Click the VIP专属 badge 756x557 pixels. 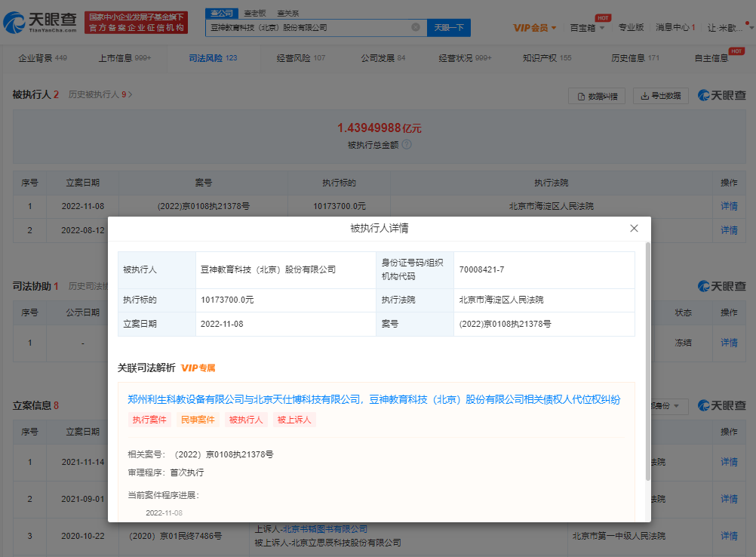(198, 368)
